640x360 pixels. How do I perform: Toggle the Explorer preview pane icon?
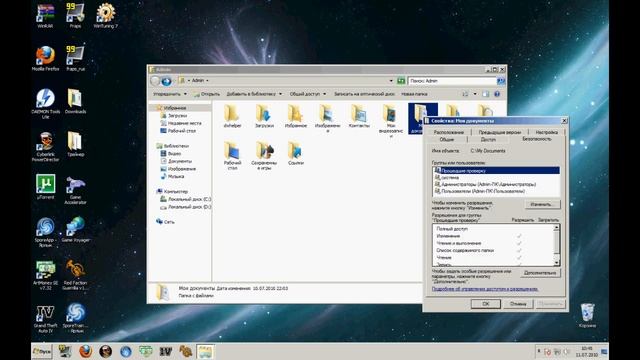click(485, 94)
